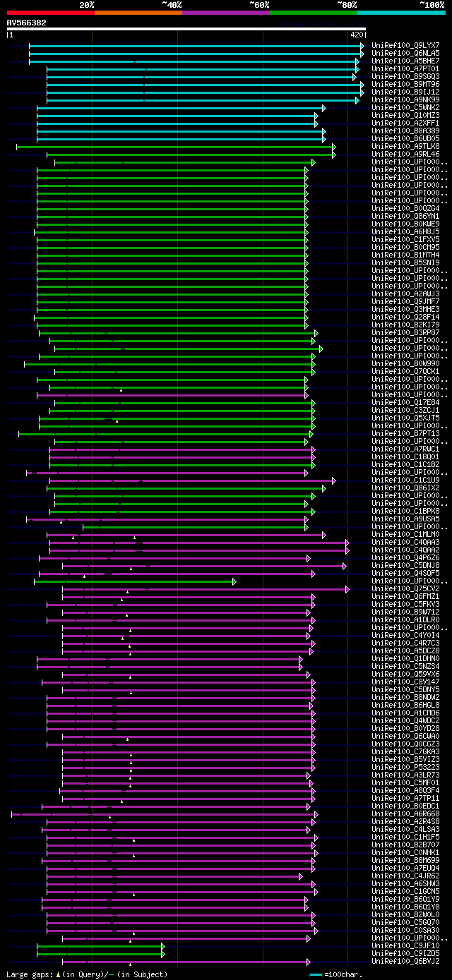Screen dimensions: 452x980
Task: Select hit label UniRef100_C3ZCJ1
Action: [405, 410]
